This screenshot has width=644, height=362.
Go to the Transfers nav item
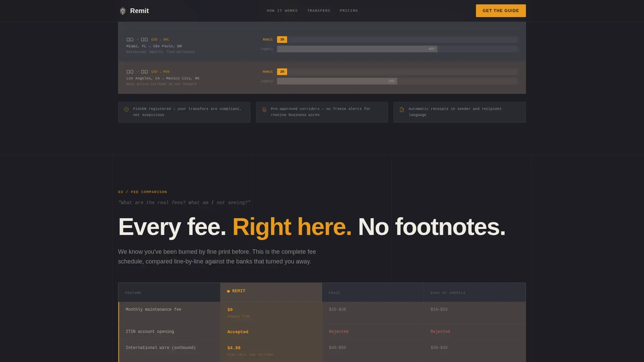(x=319, y=11)
